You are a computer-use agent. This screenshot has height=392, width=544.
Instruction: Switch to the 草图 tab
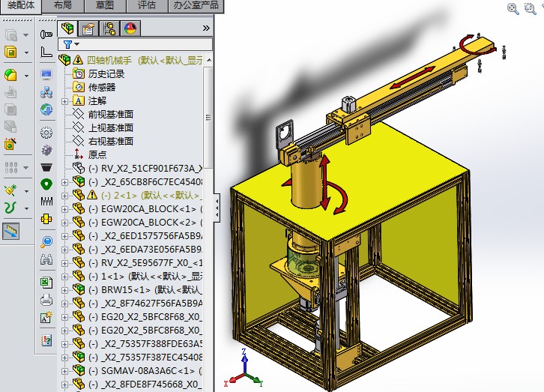(106, 5)
